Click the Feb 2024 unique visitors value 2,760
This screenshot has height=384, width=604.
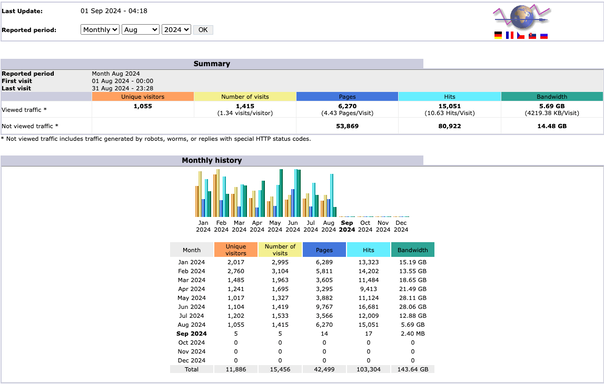tap(236, 271)
